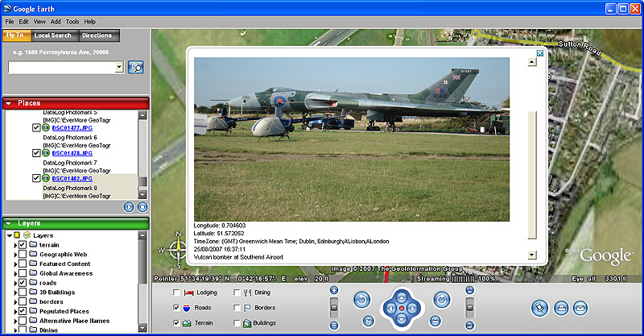Click the Lodging bed icon in the bottom bar
Viewport: 644px width, 336px height.
189,292
